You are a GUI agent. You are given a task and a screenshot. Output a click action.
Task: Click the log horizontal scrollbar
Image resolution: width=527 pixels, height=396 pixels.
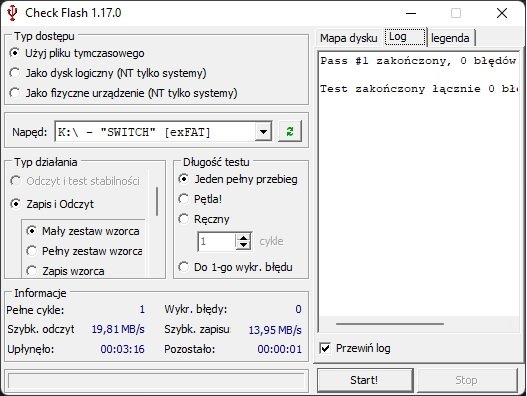click(390, 324)
